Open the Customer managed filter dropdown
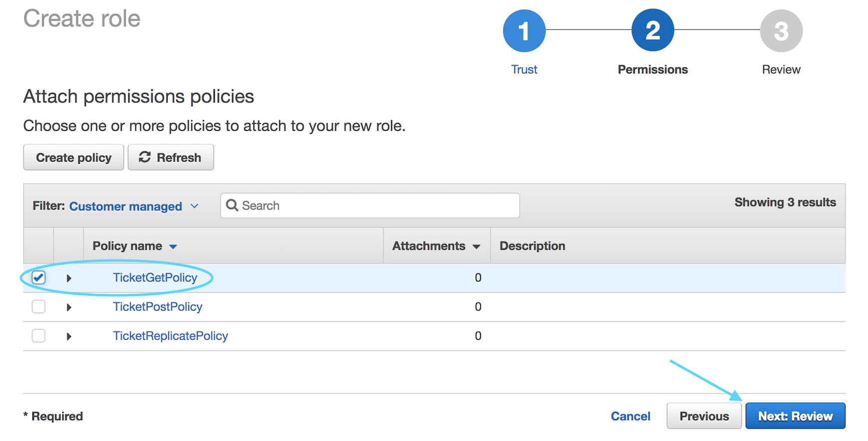The image size is (868, 441). click(x=134, y=206)
